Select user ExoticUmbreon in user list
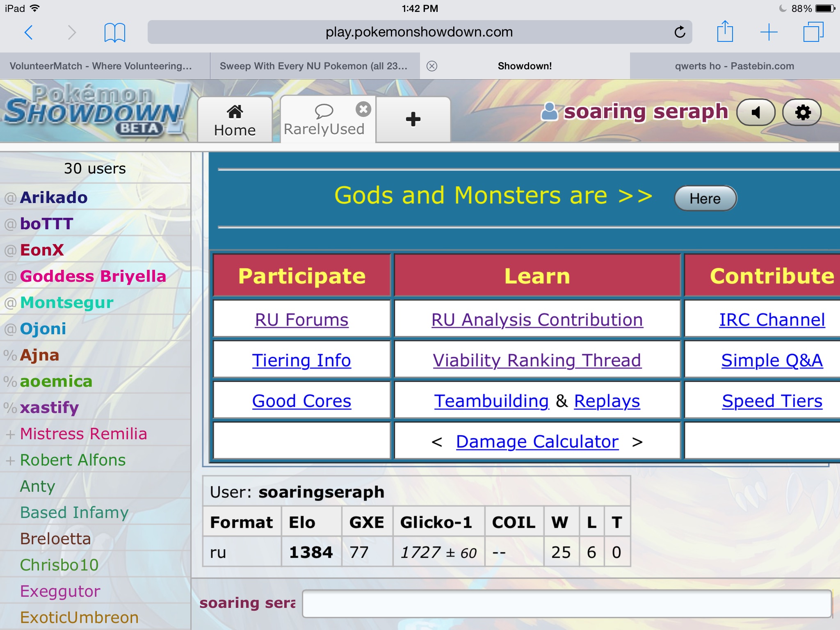This screenshot has width=840, height=630. click(95, 617)
